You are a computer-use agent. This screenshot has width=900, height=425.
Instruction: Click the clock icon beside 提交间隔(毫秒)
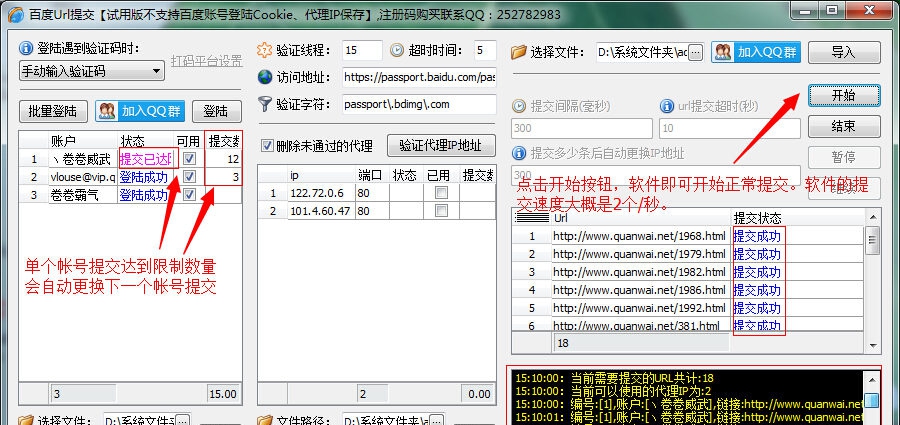coord(519,106)
